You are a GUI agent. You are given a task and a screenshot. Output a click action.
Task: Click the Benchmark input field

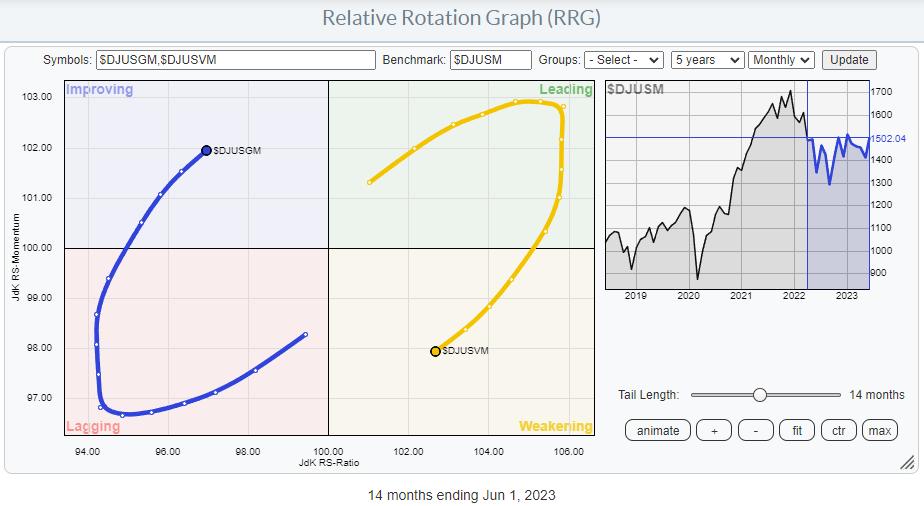click(490, 60)
